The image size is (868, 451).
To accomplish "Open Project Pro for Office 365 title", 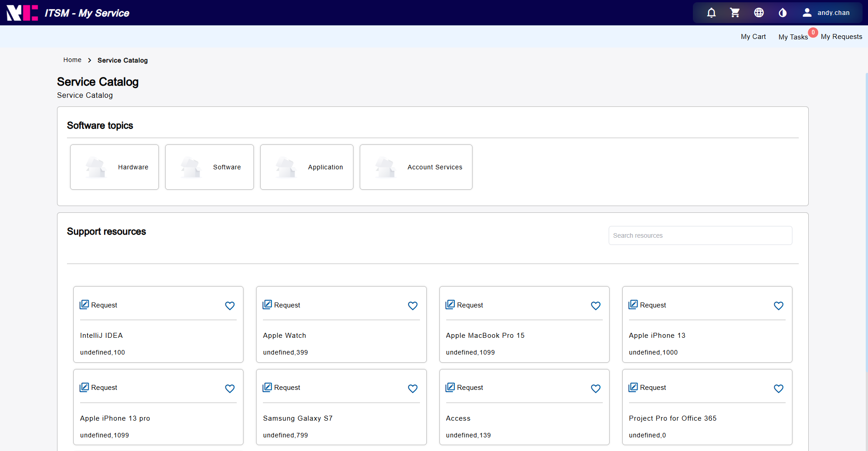I will pyautogui.click(x=672, y=418).
